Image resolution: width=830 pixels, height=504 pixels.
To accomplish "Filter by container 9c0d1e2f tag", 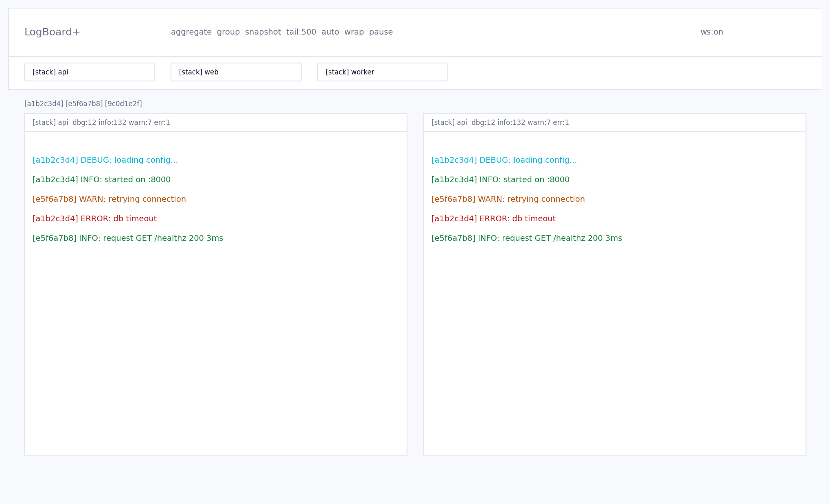I will (x=123, y=104).
